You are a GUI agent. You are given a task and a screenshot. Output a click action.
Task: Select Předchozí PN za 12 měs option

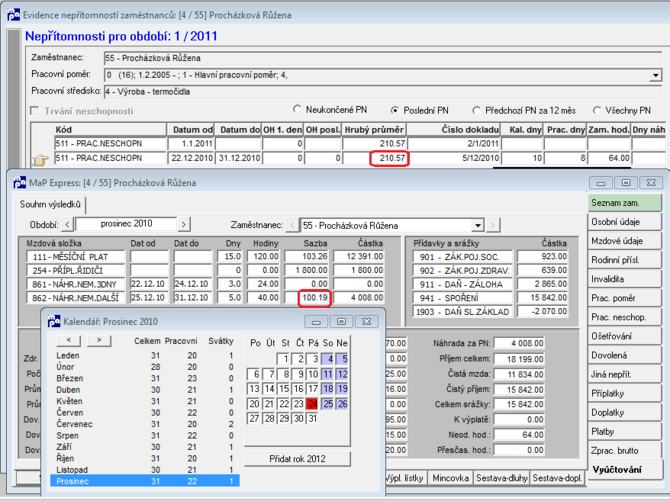click(x=476, y=110)
